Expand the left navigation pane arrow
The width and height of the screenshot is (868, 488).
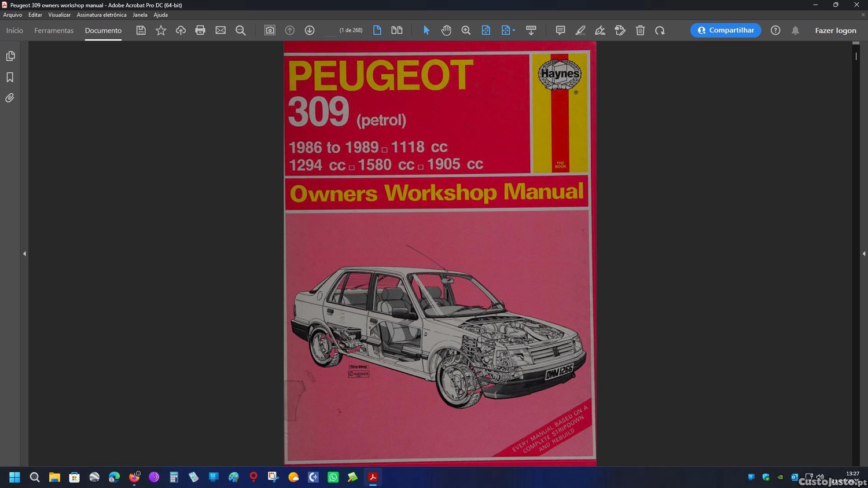pos(24,254)
